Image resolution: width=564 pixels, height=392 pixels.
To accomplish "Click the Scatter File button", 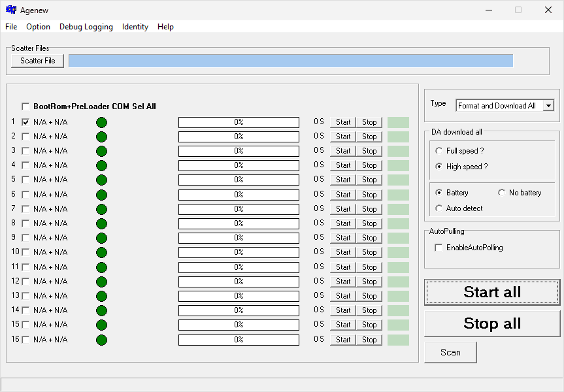I will (37, 61).
